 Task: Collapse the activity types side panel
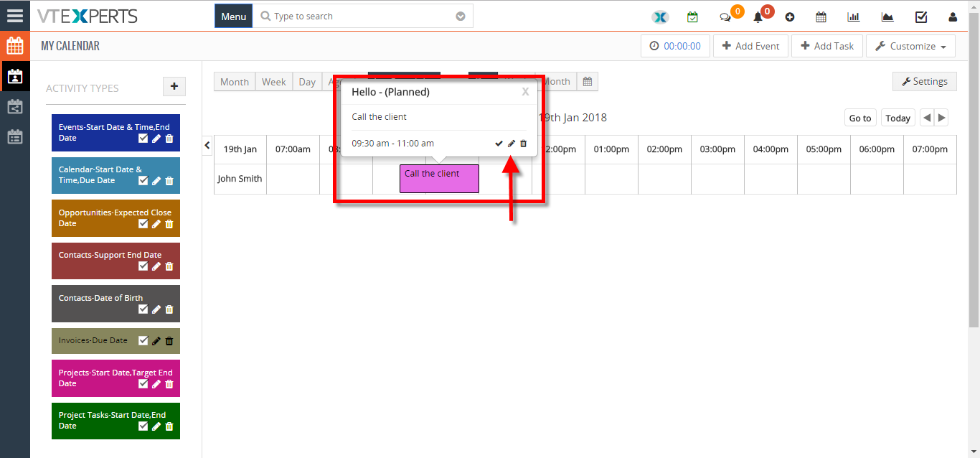207,145
